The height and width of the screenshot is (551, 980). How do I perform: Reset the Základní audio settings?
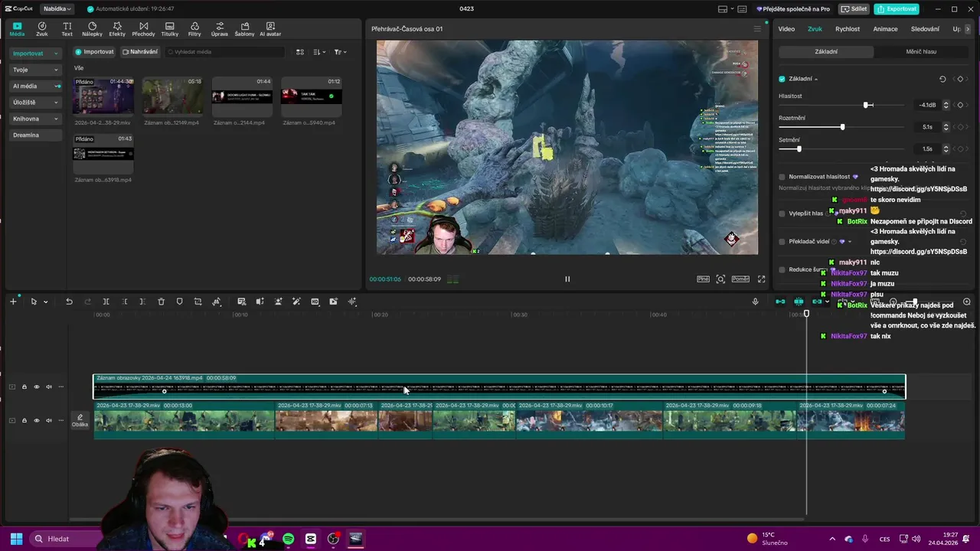tap(942, 79)
